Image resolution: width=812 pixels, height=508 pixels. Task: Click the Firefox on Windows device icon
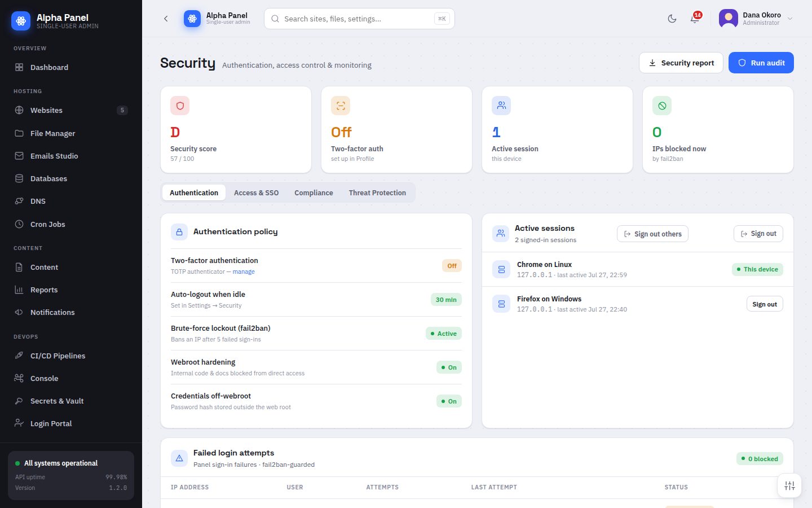pyautogui.click(x=501, y=304)
